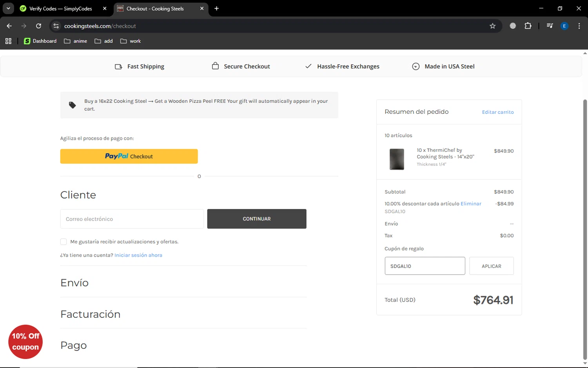
Task: Click the APLICAR coupon button
Action: pos(492,266)
